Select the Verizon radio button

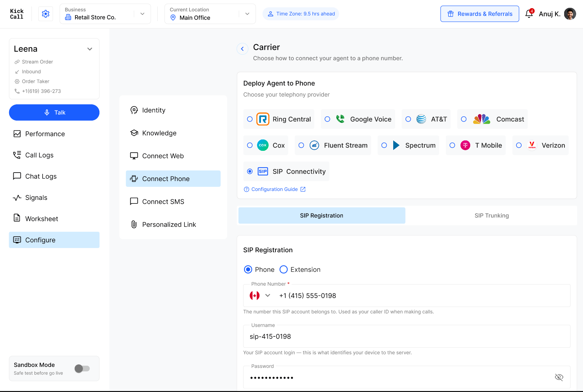519,145
